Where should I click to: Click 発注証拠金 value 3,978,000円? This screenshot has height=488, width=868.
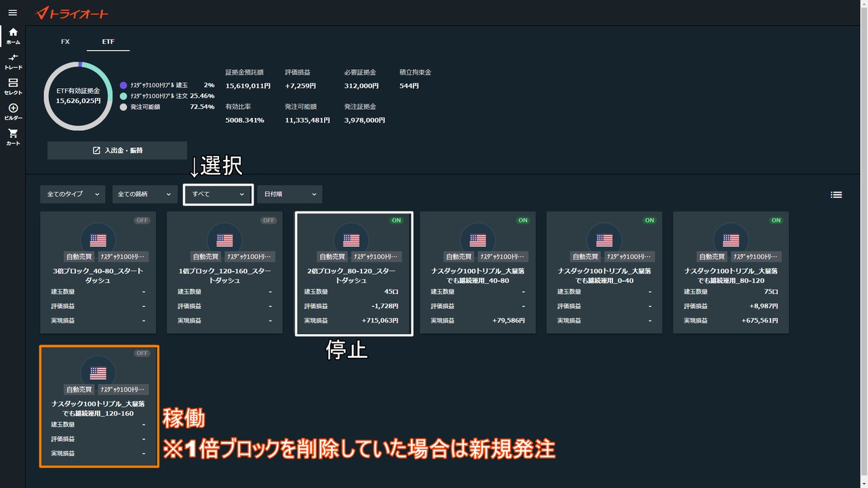pyautogui.click(x=365, y=120)
